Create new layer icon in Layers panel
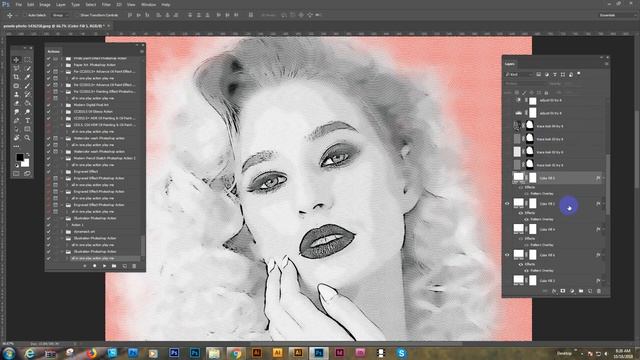640x360 pixels. point(590,291)
